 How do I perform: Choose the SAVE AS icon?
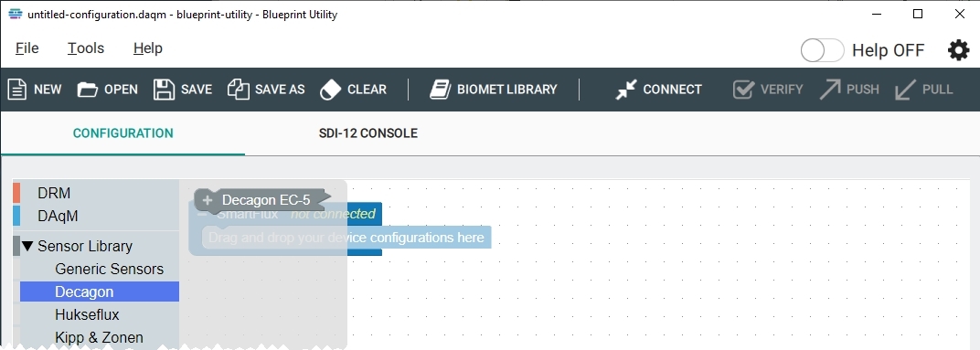(238, 90)
